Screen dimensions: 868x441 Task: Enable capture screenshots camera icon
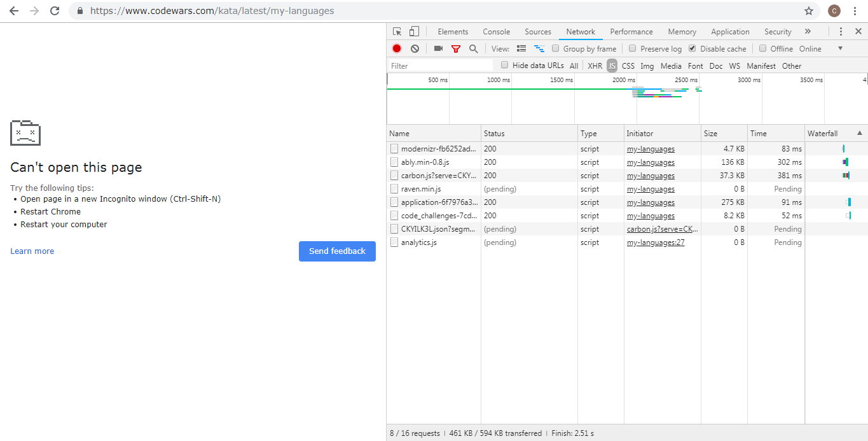(438, 48)
